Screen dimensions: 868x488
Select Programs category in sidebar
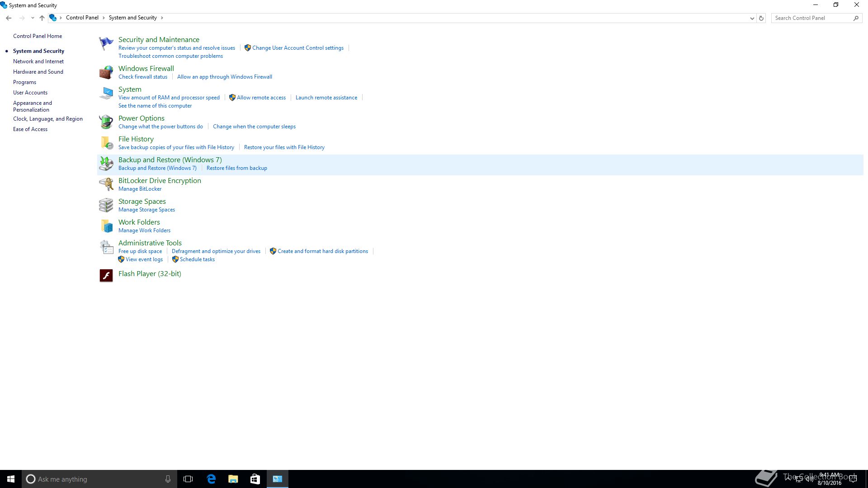tap(24, 82)
